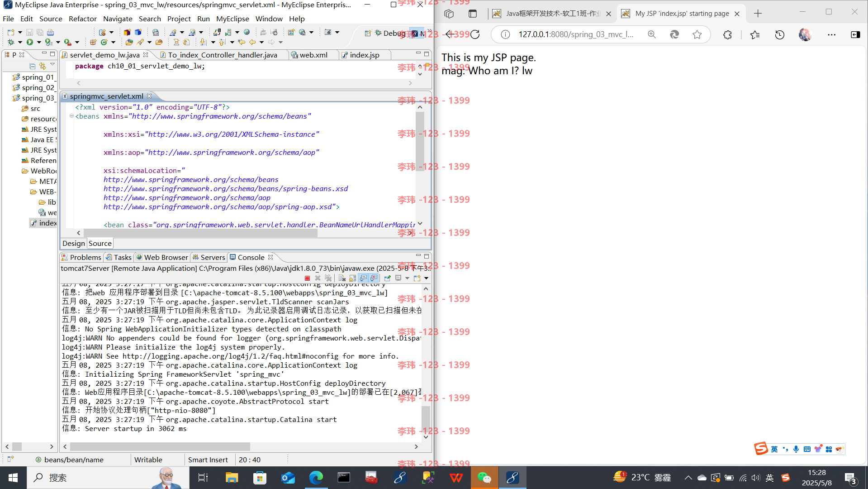This screenshot has height=489, width=868.
Task: Open the dropdown arrow next to the camera icon
Action: (x=337, y=32)
